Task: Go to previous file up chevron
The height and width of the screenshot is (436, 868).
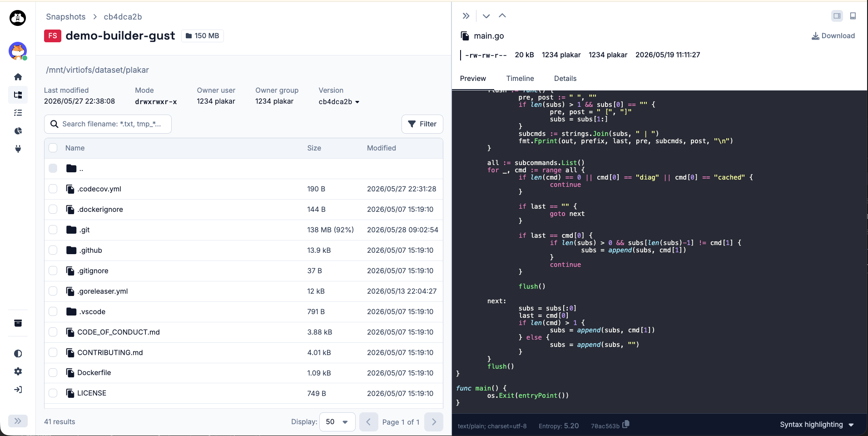Action: [x=502, y=16]
